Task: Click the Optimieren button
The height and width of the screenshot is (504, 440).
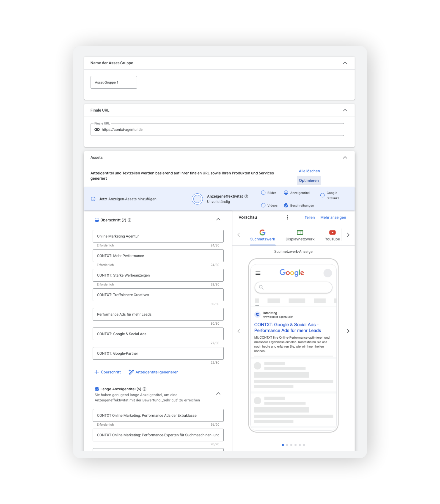Action: (309, 181)
